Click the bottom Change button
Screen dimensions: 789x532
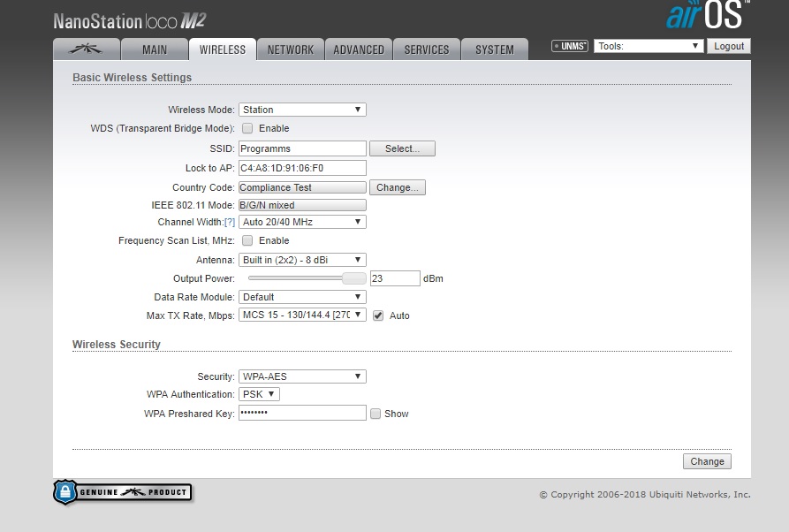[x=707, y=461]
